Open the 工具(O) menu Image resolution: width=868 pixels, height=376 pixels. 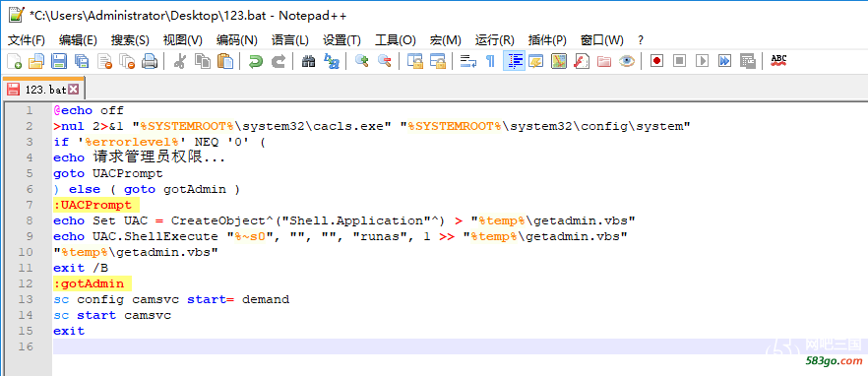pyautogui.click(x=396, y=40)
